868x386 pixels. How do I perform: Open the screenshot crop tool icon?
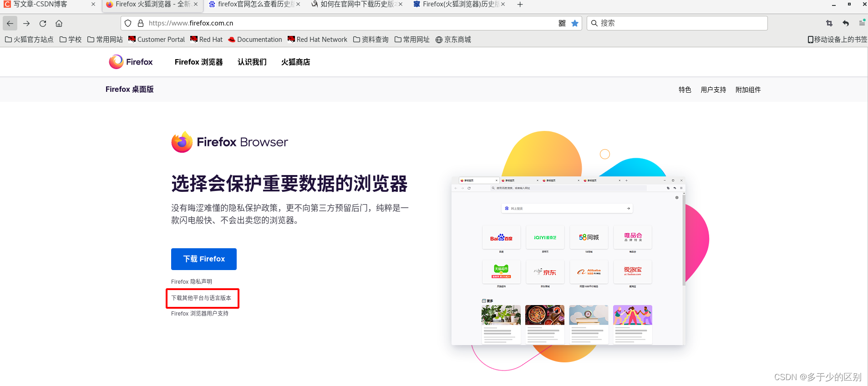pyautogui.click(x=829, y=23)
